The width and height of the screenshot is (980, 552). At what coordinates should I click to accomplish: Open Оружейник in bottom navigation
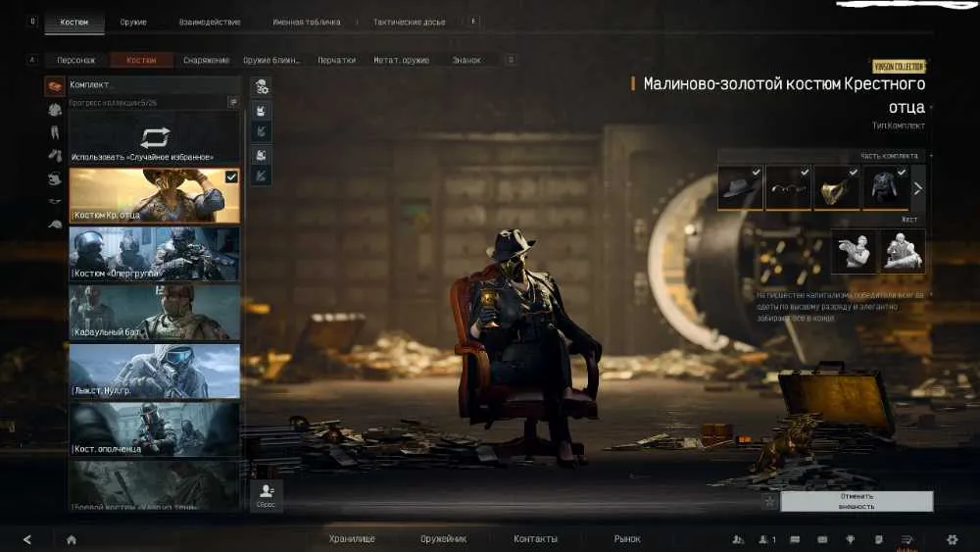pos(443,539)
